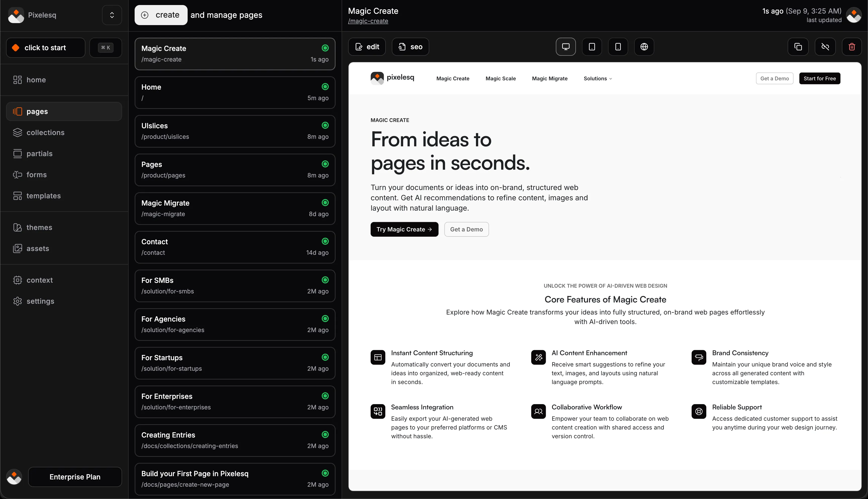Image resolution: width=868 pixels, height=499 pixels.
Task: Click the Enterprise Plan button
Action: [75, 477]
